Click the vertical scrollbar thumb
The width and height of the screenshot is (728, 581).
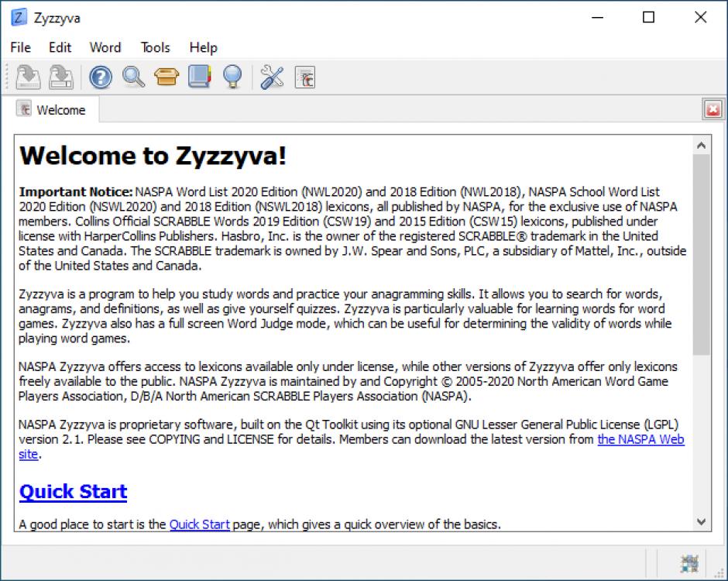point(701,255)
